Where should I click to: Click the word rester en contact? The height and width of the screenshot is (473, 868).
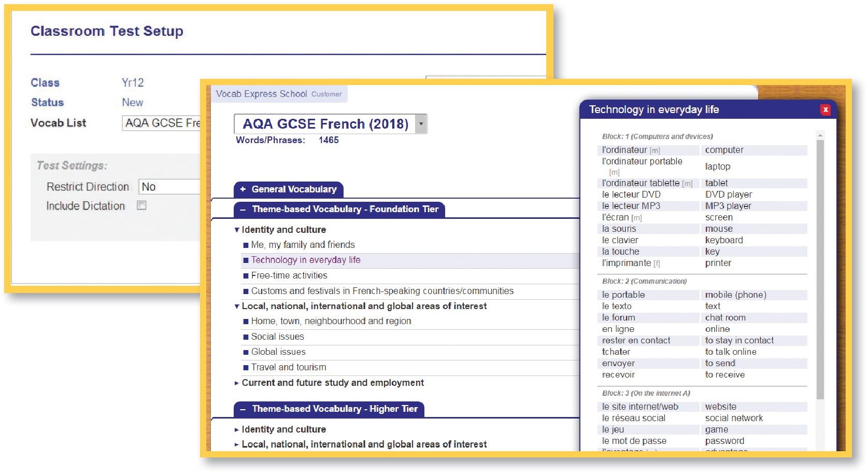pos(636,340)
